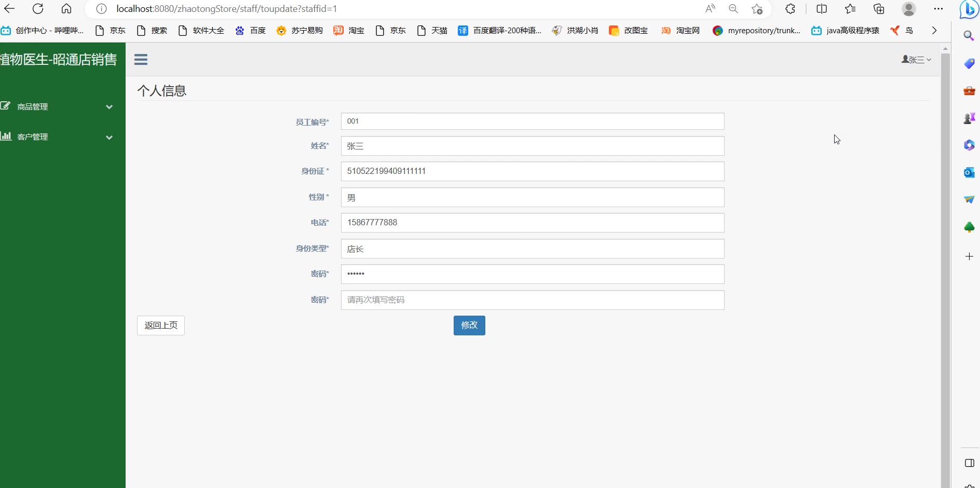Image resolution: width=980 pixels, height=488 pixels.
Task: Open Bing Copilot sidebar icon
Action: point(969,9)
